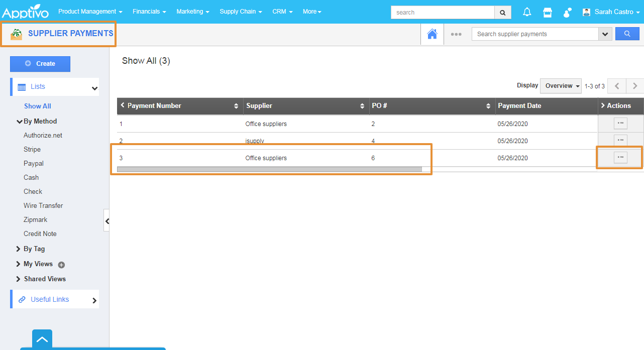Viewport: 644px width, 350px height.
Task: Filter by Check method
Action: click(33, 191)
